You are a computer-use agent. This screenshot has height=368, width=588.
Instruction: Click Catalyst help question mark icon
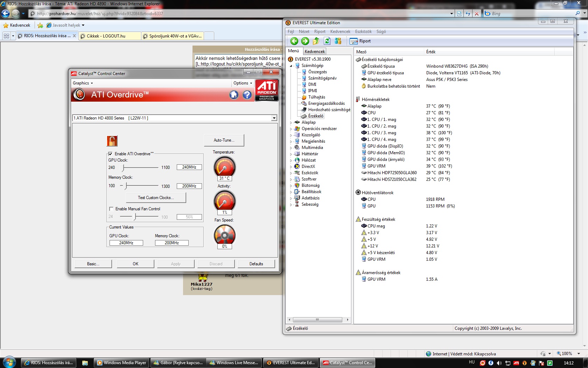247,95
